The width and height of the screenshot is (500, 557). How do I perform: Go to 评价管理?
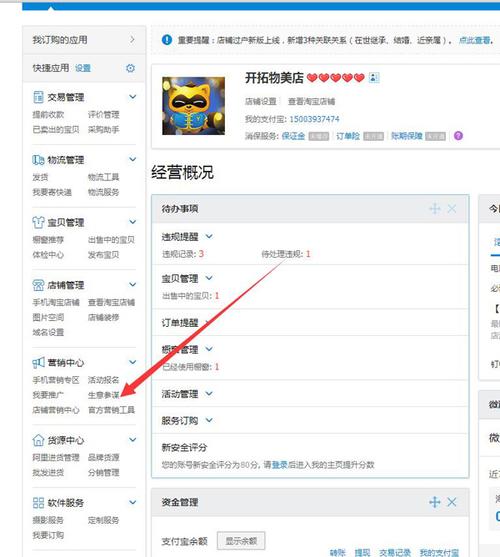coord(103,114)
